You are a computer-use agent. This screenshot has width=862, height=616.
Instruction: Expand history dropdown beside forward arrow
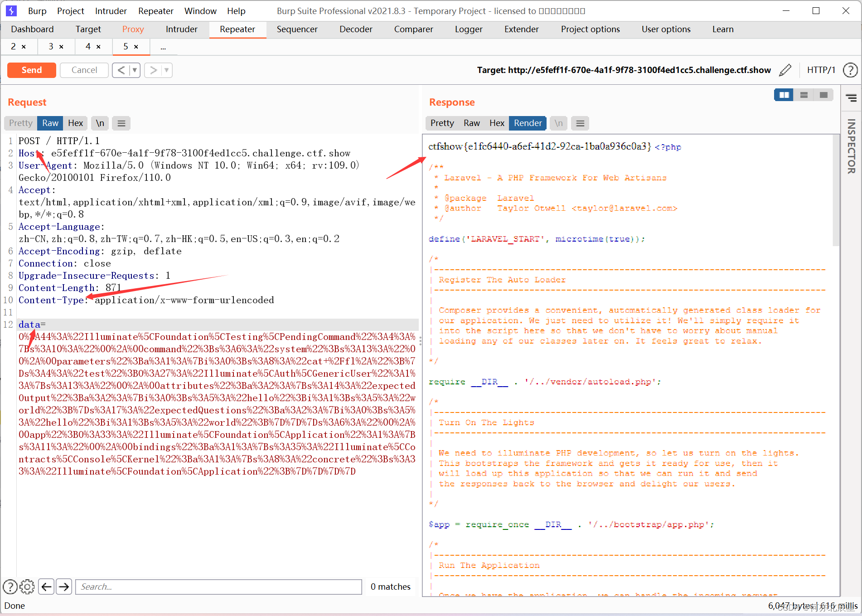(167, 70)
